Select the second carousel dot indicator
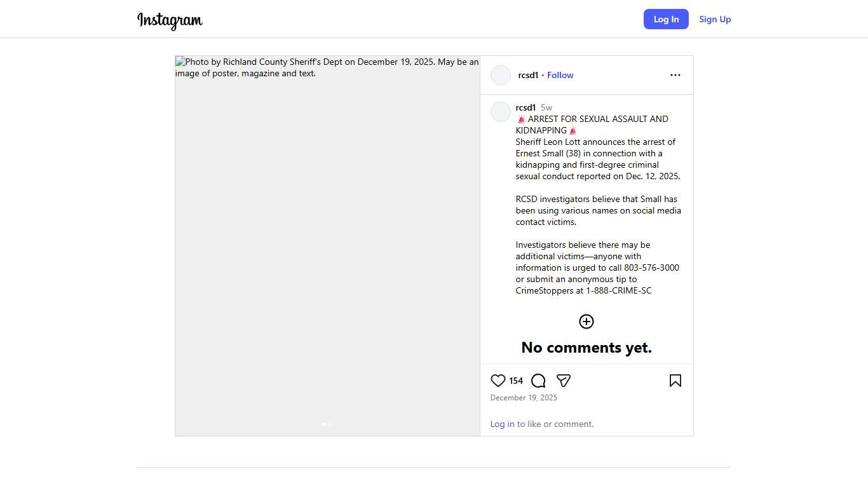 point(330,424)
